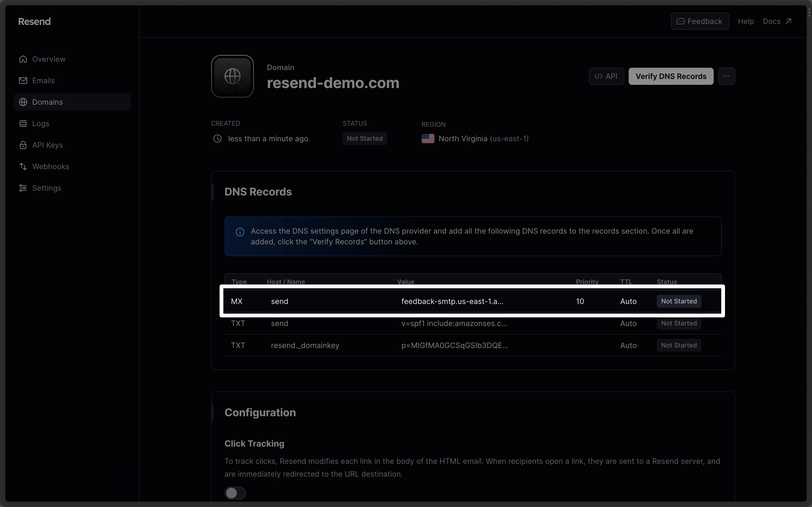Screen dimensions: 812x507
Task: Select the MX record type cell
Action: [x=236, y=301]
